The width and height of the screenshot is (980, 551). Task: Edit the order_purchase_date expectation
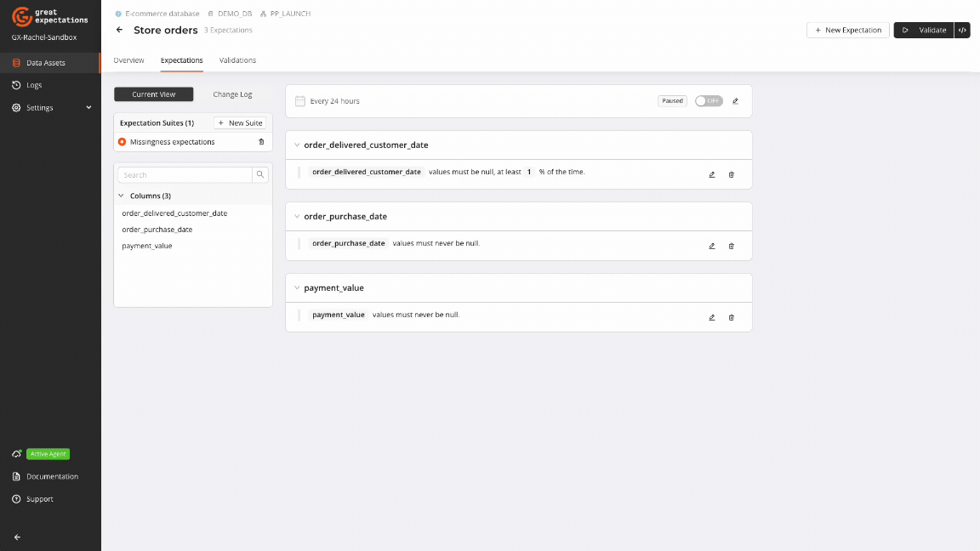pyautogui.click(x=712, y=246)
